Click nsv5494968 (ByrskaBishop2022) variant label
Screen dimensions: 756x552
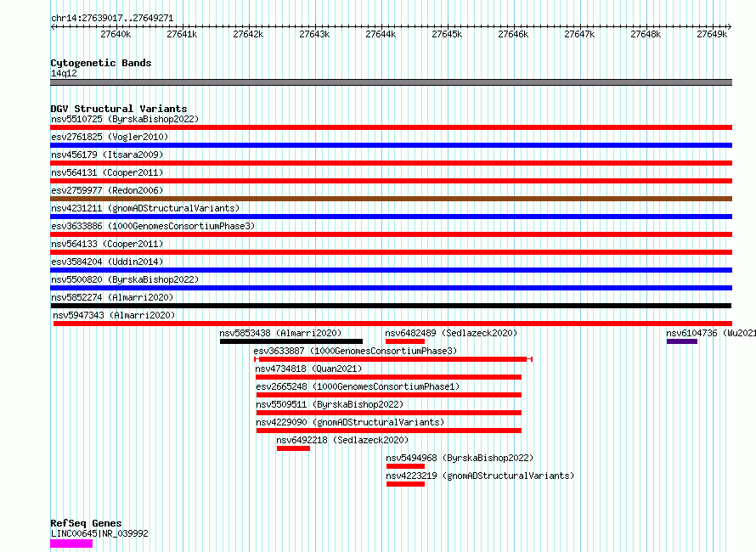tap(460, 458)
